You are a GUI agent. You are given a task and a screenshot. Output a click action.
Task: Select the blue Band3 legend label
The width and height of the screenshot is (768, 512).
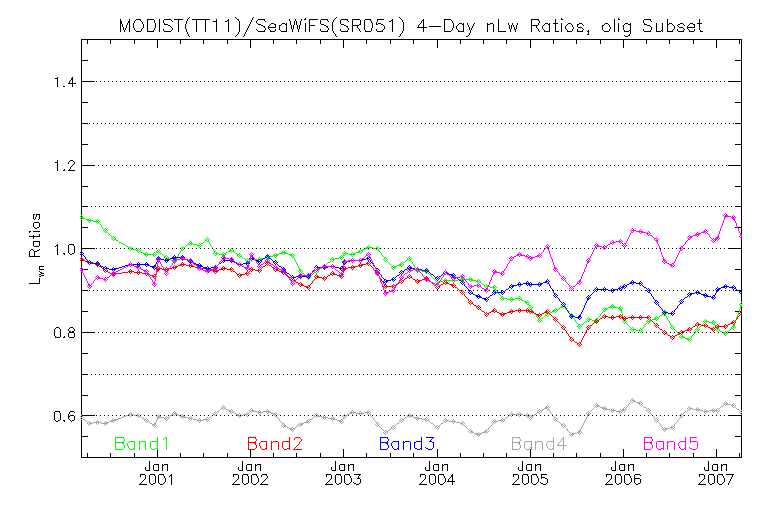[407, 444]
